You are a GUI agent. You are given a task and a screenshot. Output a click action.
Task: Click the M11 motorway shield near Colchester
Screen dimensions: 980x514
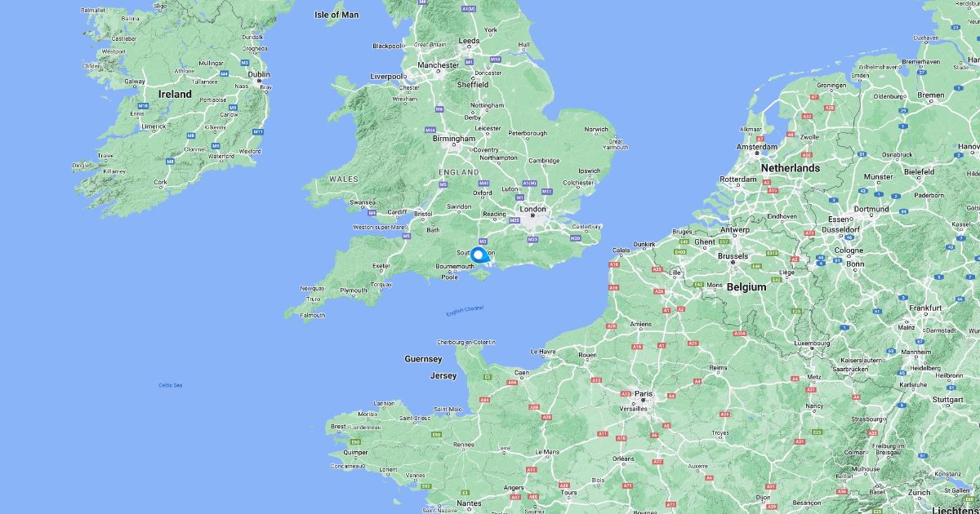(546, 192)
